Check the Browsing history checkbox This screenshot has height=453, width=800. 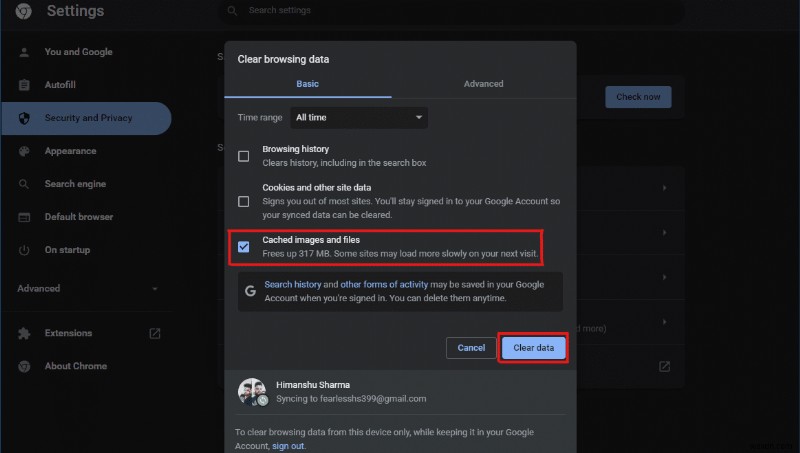coord(244,156)
